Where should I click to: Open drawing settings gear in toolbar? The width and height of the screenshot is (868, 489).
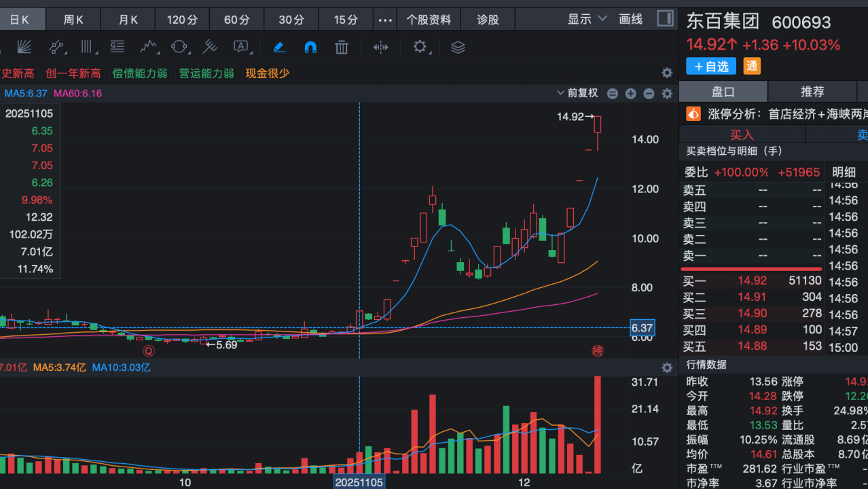pyautogui.click(x=420, y=47)
